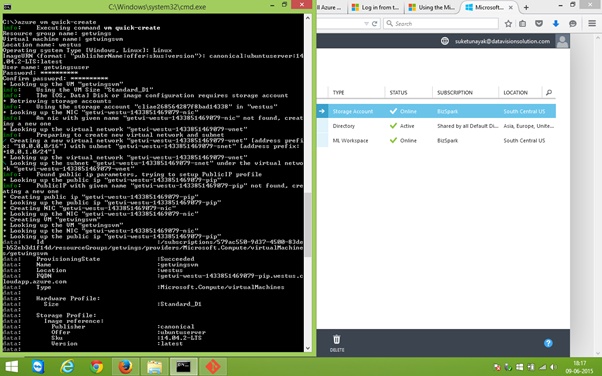Viewport: 602px width, 376px height.
Task: Click the cmd window scrollbar down arrow
Action: pos(308,348)
